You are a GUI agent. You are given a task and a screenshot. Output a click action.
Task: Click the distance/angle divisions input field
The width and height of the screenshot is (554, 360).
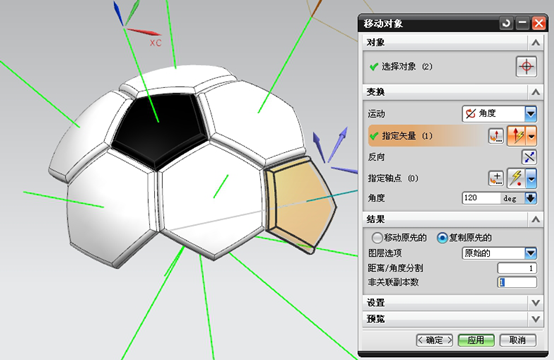click(517, 268)
